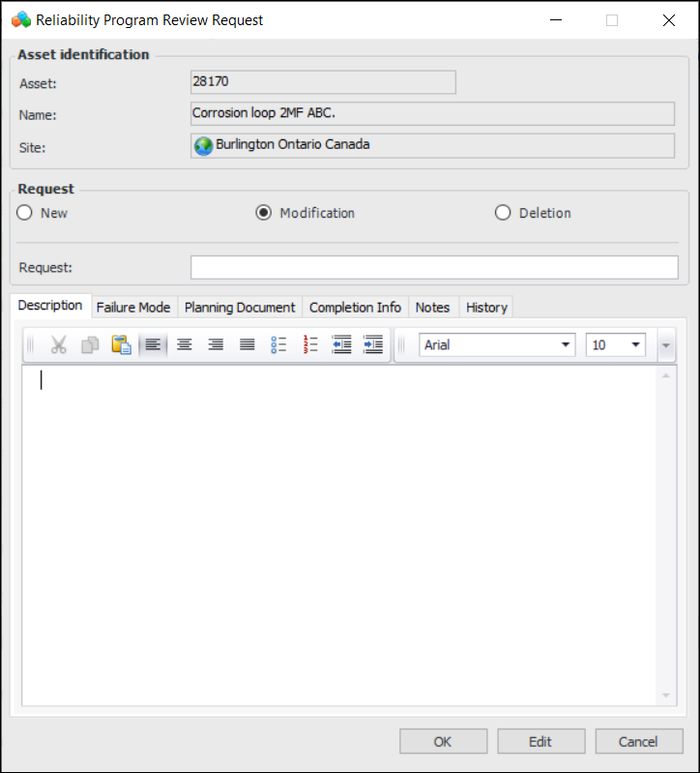The image size is (700, 773).
Task: Select the Modification radio button
Action: click(264, 213)
